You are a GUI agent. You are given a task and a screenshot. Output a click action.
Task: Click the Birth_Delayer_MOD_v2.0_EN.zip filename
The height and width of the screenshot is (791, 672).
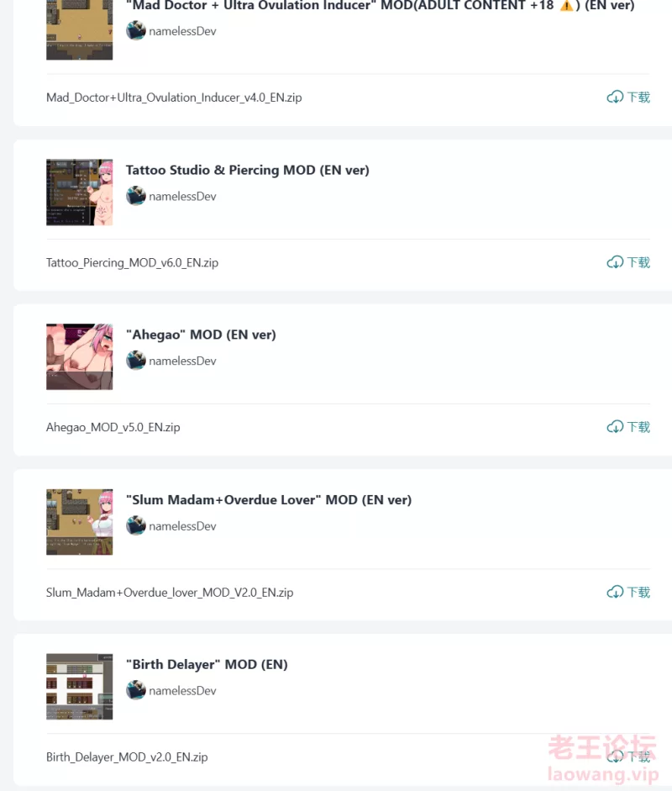[x=127, y=757]
